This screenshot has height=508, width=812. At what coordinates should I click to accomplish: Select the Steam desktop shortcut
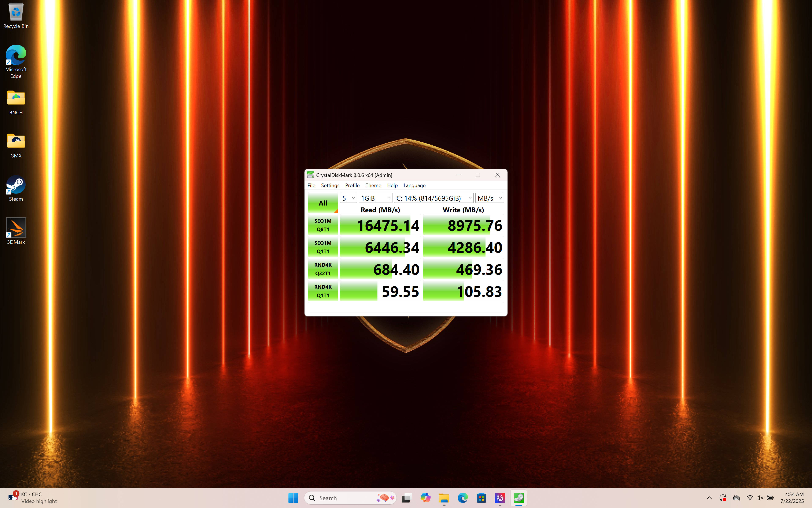coord(16,188)
